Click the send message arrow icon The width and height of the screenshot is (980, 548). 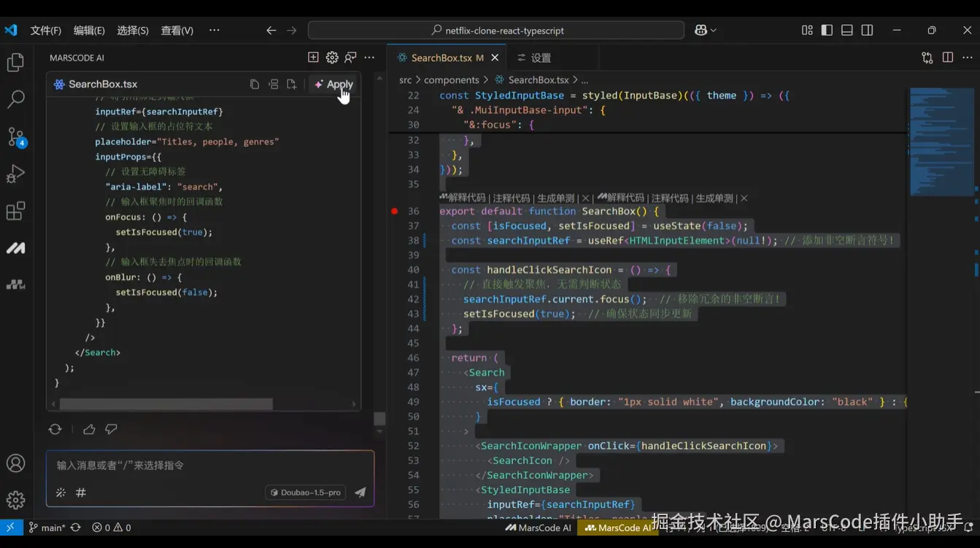pyautogui.click(x=360, y=493)
